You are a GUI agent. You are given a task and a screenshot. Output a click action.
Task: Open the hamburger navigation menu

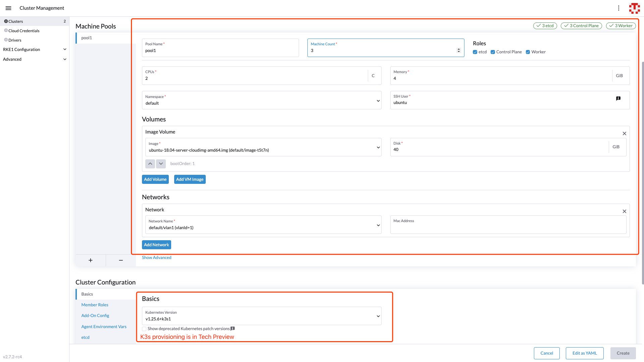[x=8, y=8]
